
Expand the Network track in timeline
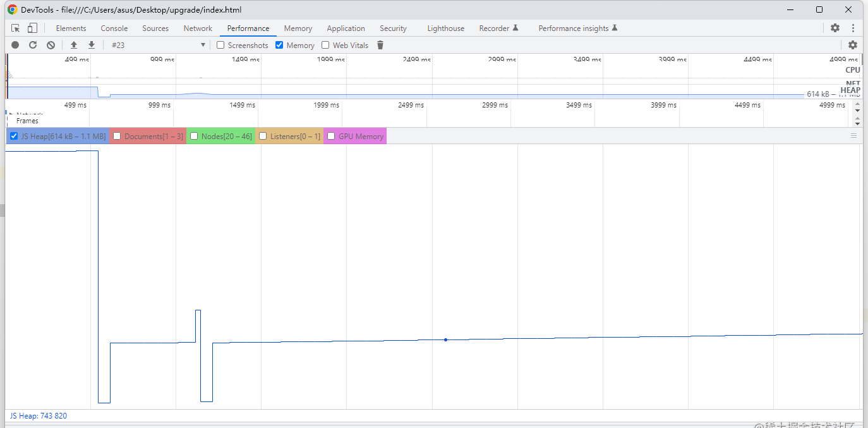point(11,114)
